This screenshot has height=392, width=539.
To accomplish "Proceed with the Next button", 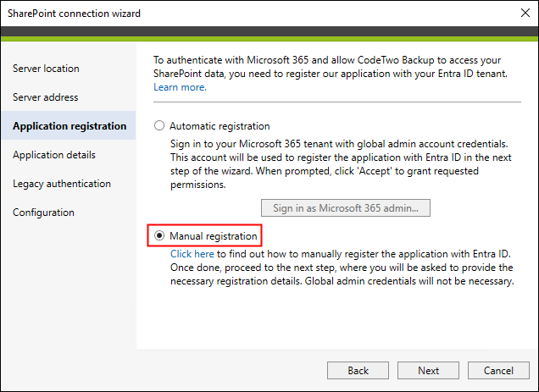I will [x=428, y=370].
